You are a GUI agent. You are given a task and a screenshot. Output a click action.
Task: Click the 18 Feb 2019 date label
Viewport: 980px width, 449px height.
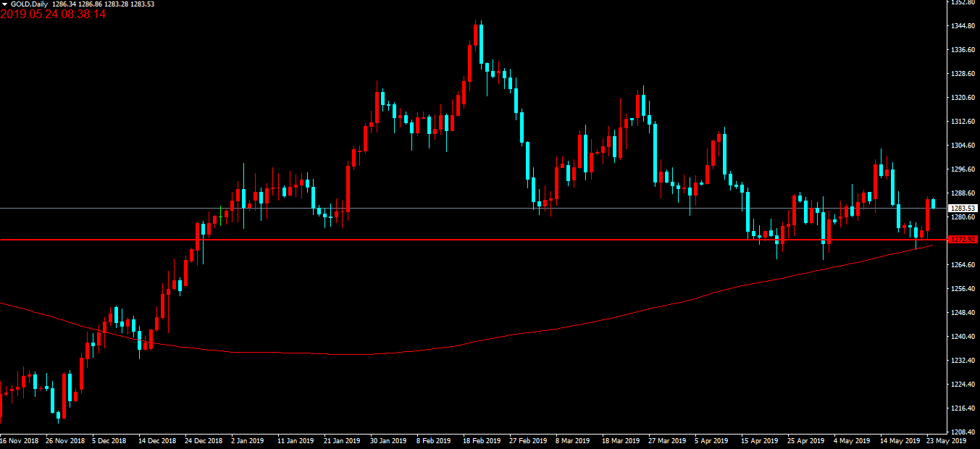pyautogui.click(x=481, y=440)
